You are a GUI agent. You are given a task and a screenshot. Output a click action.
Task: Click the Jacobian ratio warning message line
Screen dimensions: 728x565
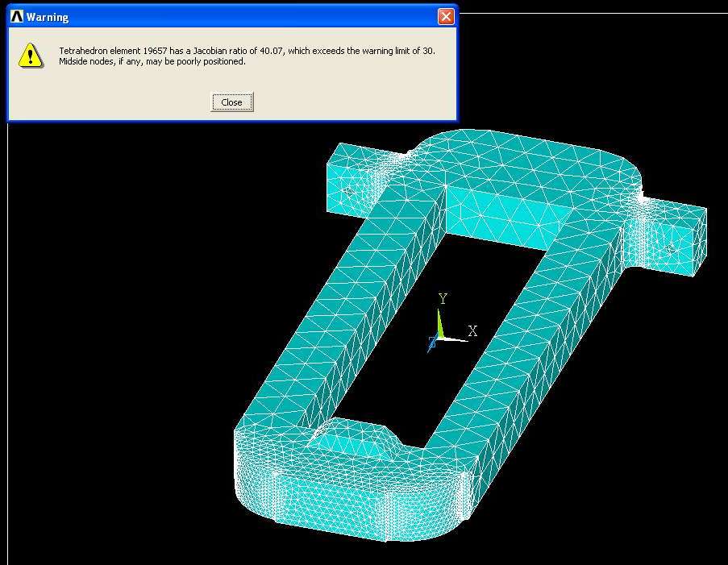[x=247, y=51]
